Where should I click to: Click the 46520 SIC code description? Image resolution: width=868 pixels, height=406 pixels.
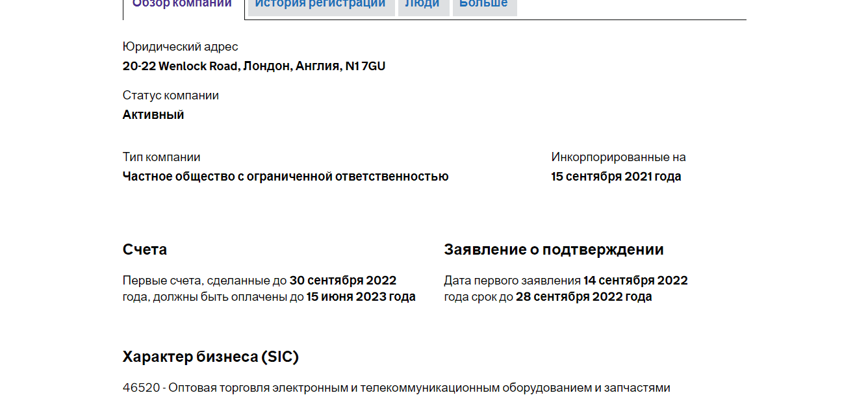pos(396,388)
